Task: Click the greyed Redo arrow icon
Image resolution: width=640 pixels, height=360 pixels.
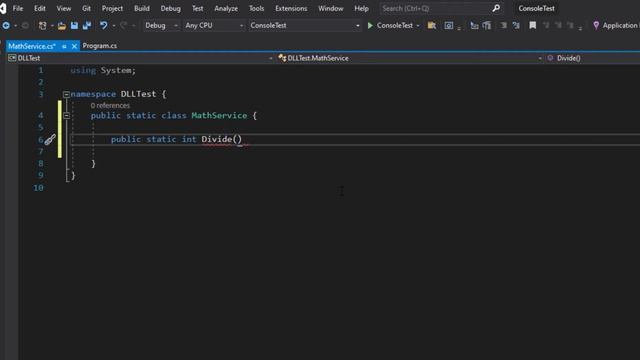Action: pyautogui.click(x=123, y=25)
